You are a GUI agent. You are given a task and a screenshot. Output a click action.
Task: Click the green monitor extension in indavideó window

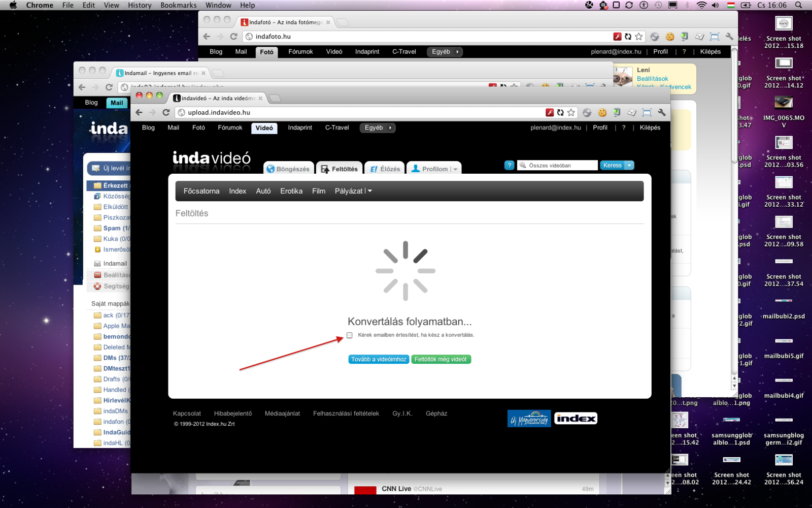[617, 113]
